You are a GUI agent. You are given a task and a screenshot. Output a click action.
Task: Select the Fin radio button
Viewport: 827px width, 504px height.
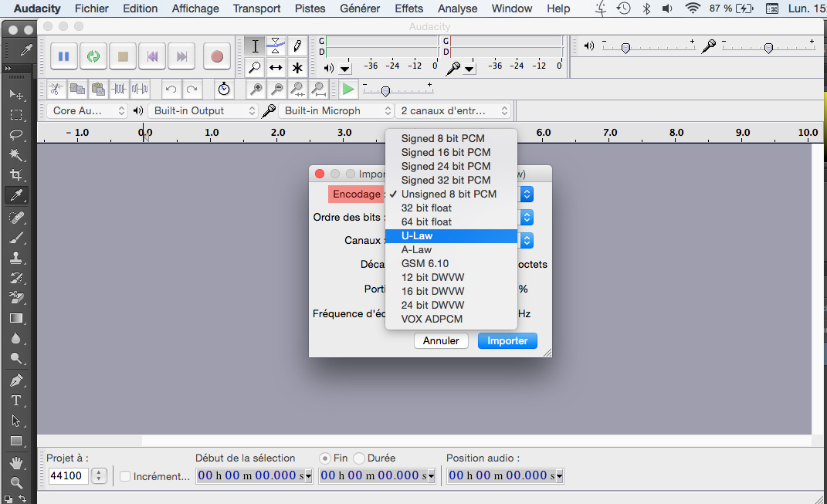click(325, 458)
